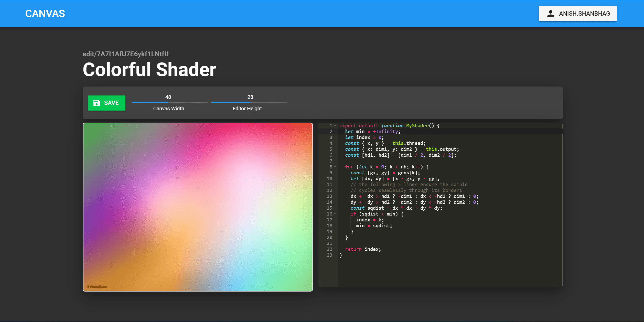Click the Canvas Width label
Image resolution: width=644 pixels, height=322 pixels.
[169, 109]
